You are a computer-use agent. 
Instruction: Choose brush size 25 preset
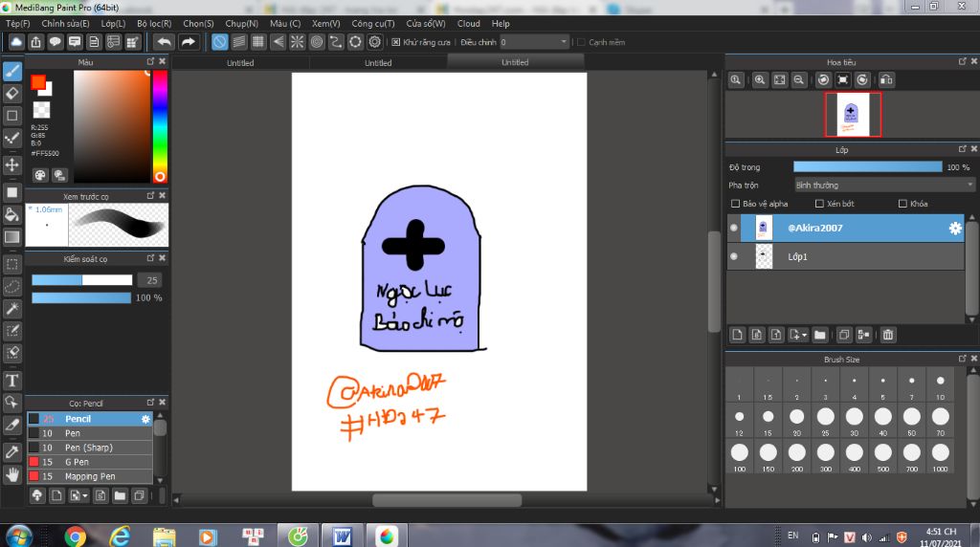click(826, 420)
